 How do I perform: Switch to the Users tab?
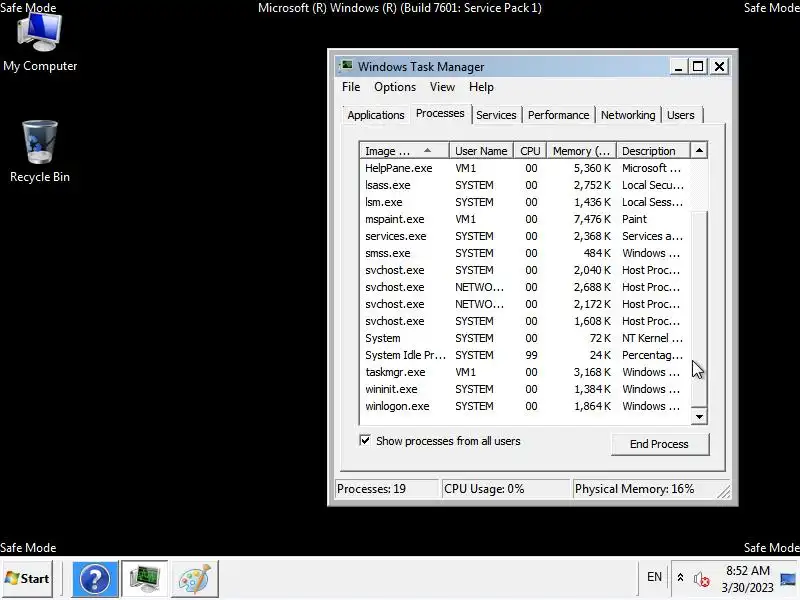681,115
